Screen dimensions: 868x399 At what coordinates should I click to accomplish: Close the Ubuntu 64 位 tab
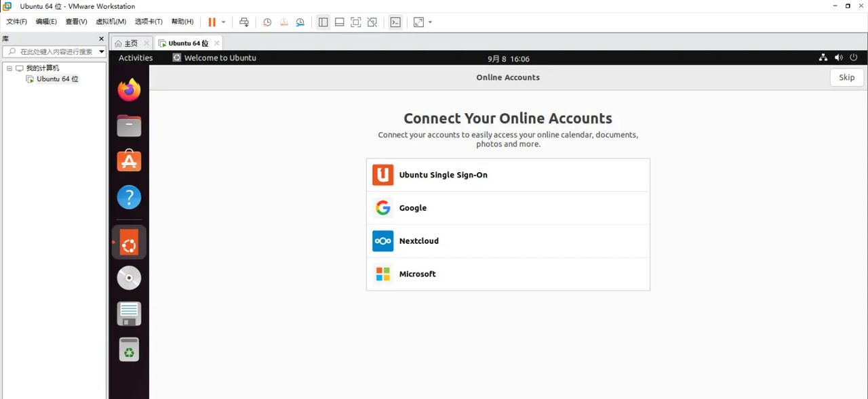[216, 43]
